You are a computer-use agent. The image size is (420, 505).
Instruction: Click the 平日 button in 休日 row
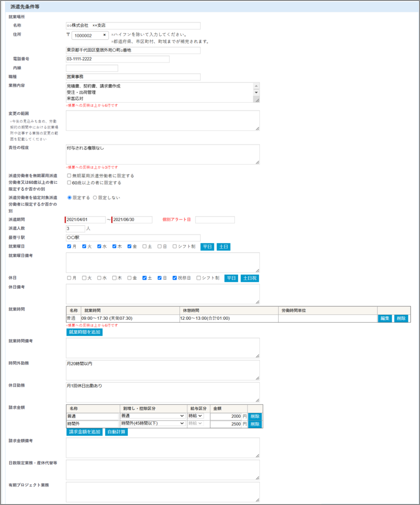231,278
